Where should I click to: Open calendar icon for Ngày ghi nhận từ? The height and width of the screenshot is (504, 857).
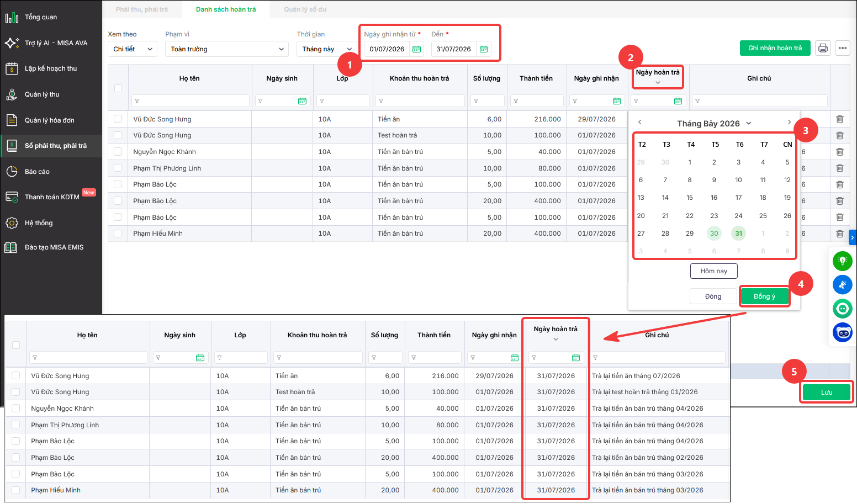pos(417,49)
